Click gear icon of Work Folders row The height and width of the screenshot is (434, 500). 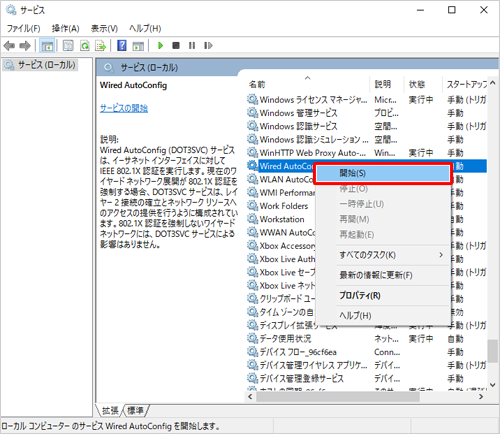point(252,206)
